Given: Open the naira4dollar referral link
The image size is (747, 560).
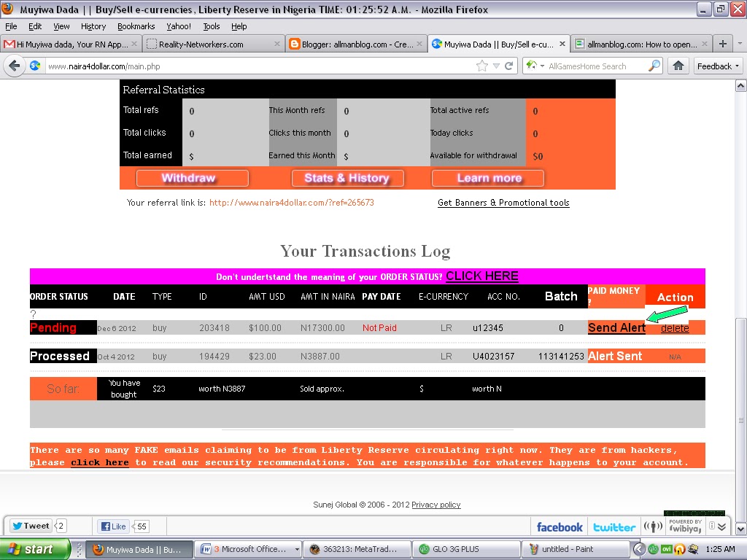Looking at the screenshot, I should click(x=292, y=203).
